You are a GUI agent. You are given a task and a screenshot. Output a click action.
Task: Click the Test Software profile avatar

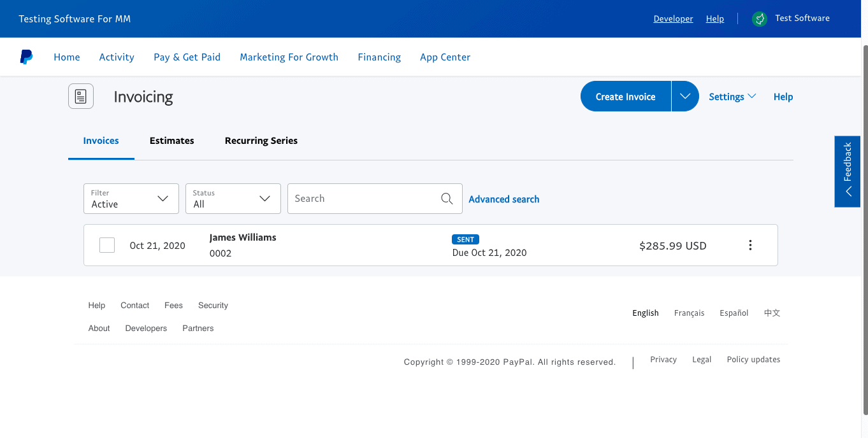[x=759, y=18]
